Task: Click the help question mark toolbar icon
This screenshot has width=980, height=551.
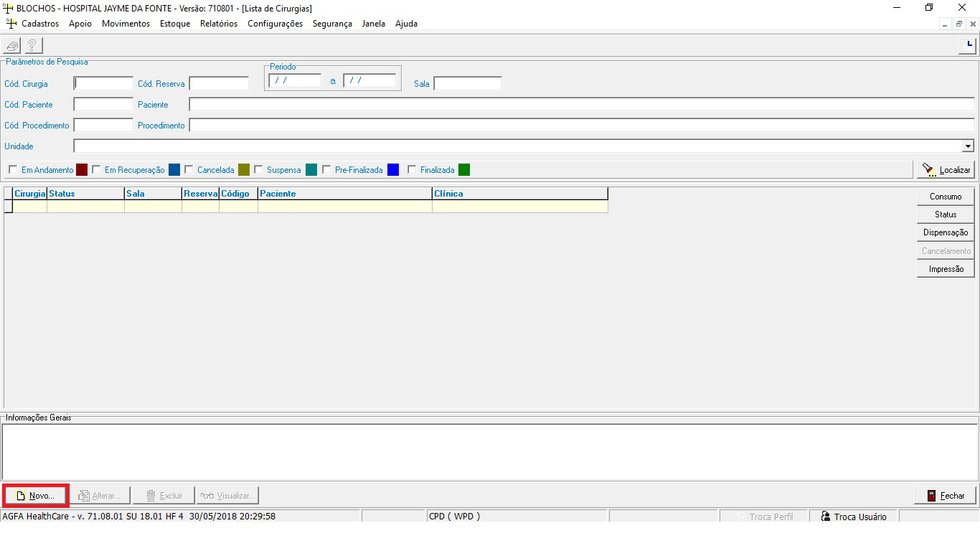Action: tap(32, 46)
